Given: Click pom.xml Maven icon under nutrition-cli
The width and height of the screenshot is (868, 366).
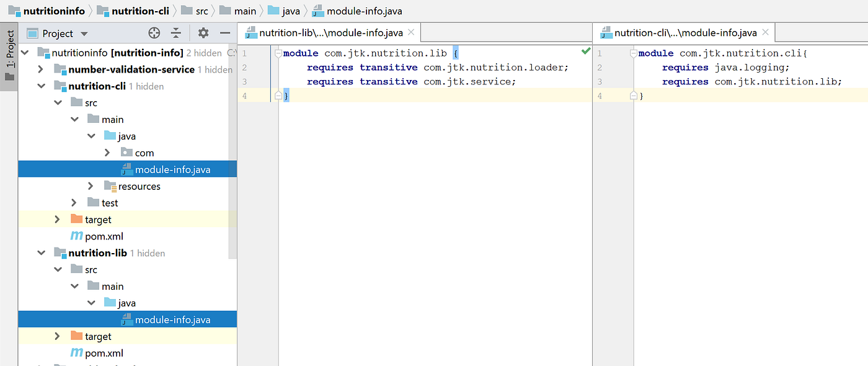Looking at the screenshot, I should pos(77,236).
